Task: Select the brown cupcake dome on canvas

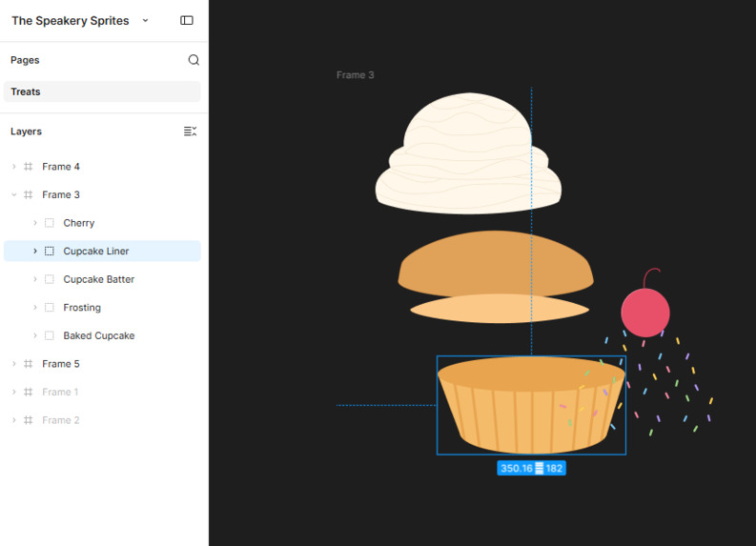Action: coord(496,263)
